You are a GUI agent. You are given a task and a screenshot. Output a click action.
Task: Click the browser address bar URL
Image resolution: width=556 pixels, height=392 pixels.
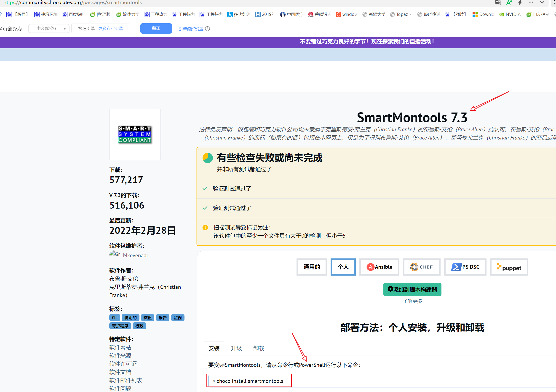(x=73, y=3)
